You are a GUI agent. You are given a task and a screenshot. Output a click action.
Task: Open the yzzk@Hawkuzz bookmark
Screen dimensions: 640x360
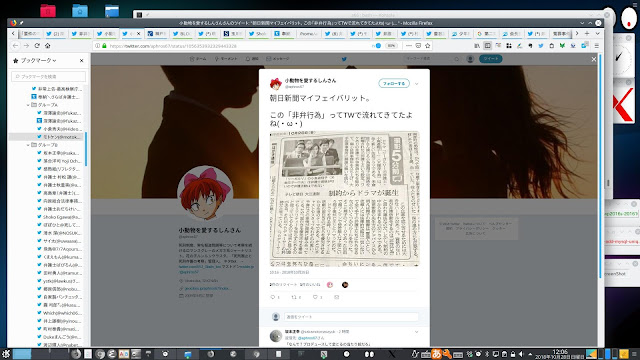tap(59, 281)
